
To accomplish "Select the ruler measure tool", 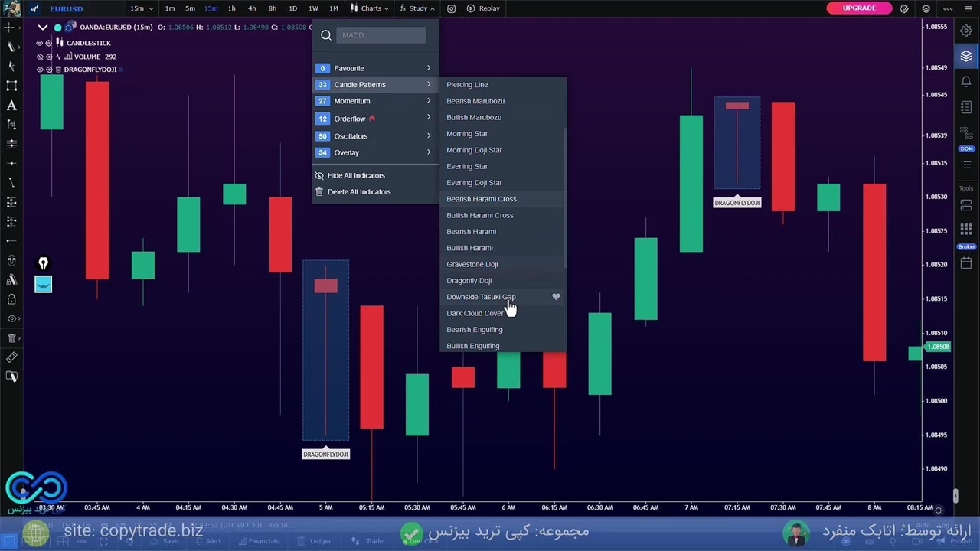I will pos(11,357).
